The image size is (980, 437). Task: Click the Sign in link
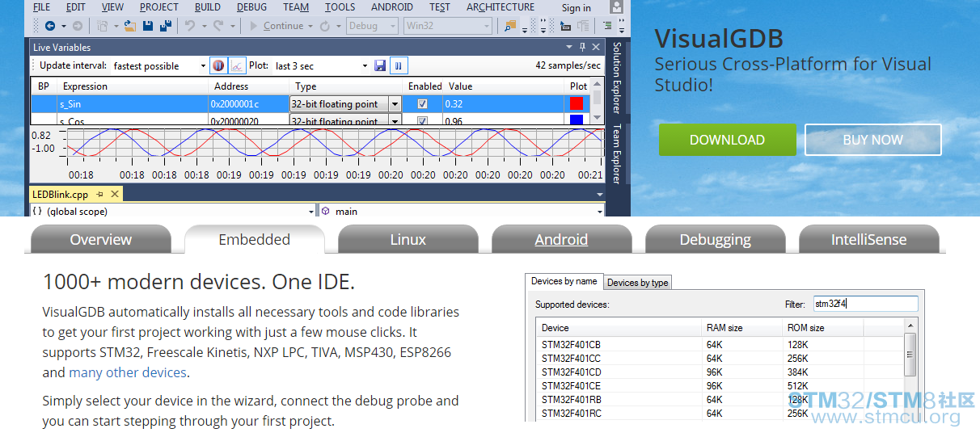[x=577, y=7]
